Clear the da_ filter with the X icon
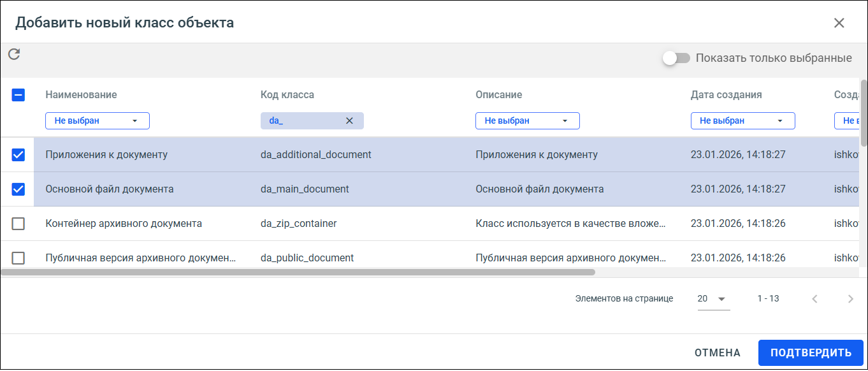This screenshot has height=371, width=868. click(x=349, y=120)
